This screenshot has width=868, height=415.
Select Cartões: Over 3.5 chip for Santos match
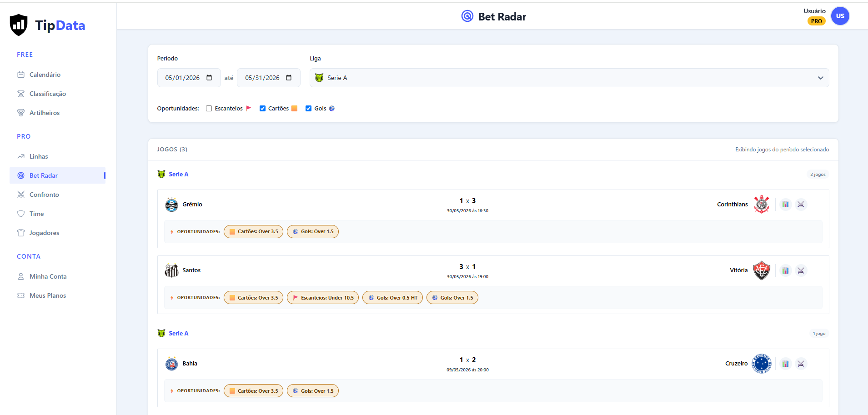(253, 298)
